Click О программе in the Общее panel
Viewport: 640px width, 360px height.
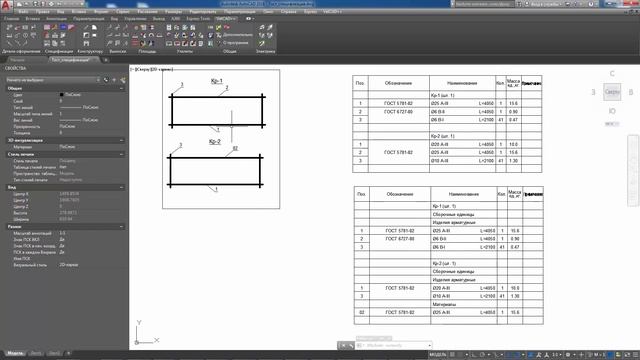[236, 43]
